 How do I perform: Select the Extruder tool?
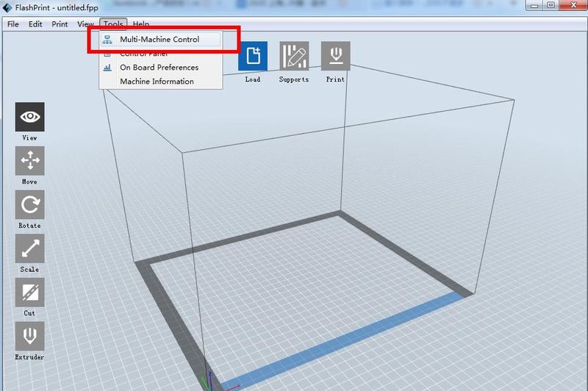(x=29, y=337)
